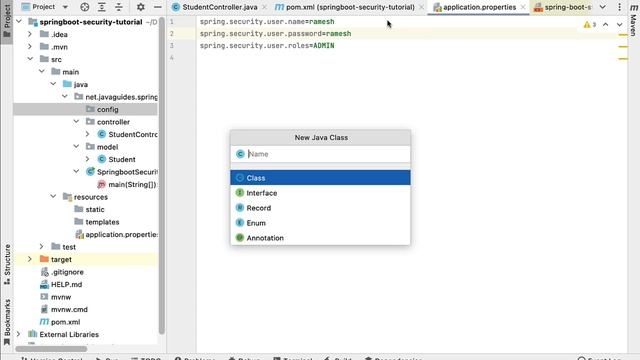Go to previous highlighted error arrow
The width and height of the screenshot is (640, 360).
tap(606, 25)
